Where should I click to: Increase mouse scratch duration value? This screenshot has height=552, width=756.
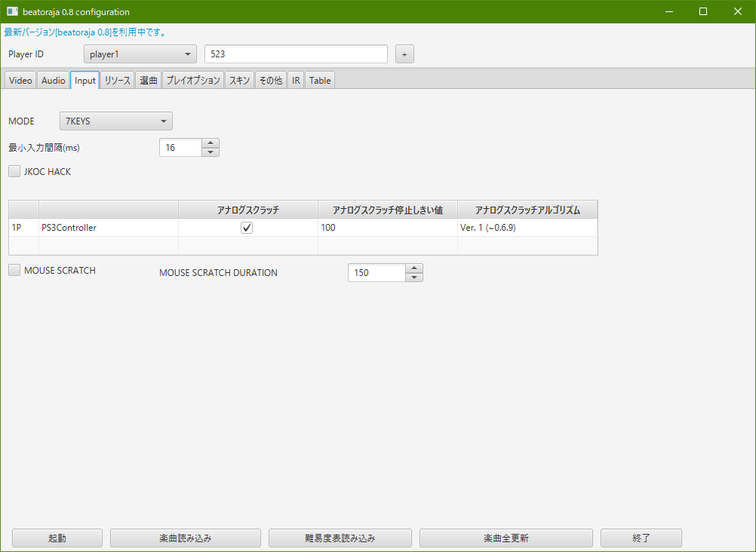tap(414, 268)
